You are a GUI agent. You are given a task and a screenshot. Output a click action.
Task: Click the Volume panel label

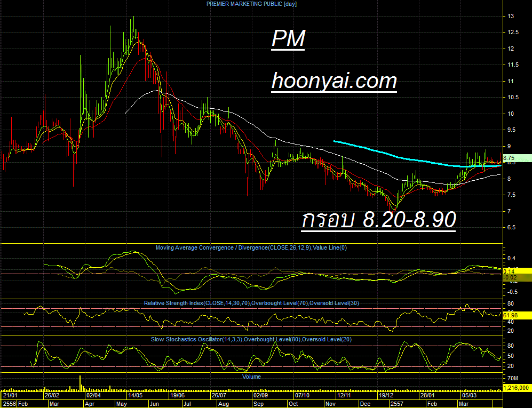pyautogui.click(x=251, y=377)
